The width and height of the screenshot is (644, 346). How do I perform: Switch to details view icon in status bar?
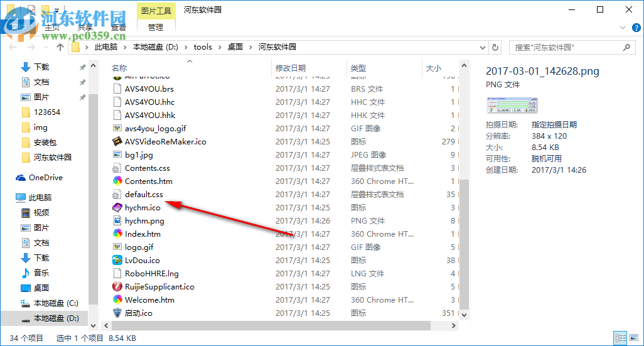620,338
